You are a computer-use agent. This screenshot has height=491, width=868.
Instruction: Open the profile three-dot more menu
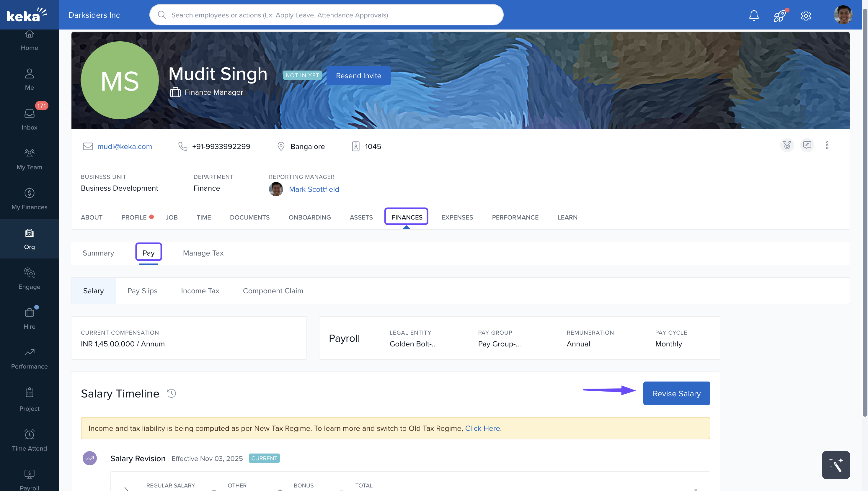827,145
